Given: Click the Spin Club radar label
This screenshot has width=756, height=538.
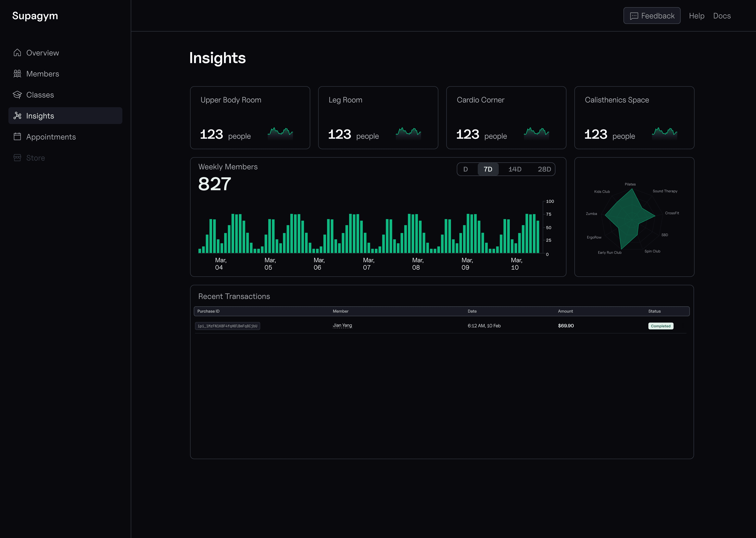Looking at the screenshot, I should click(x=652, y=251).
